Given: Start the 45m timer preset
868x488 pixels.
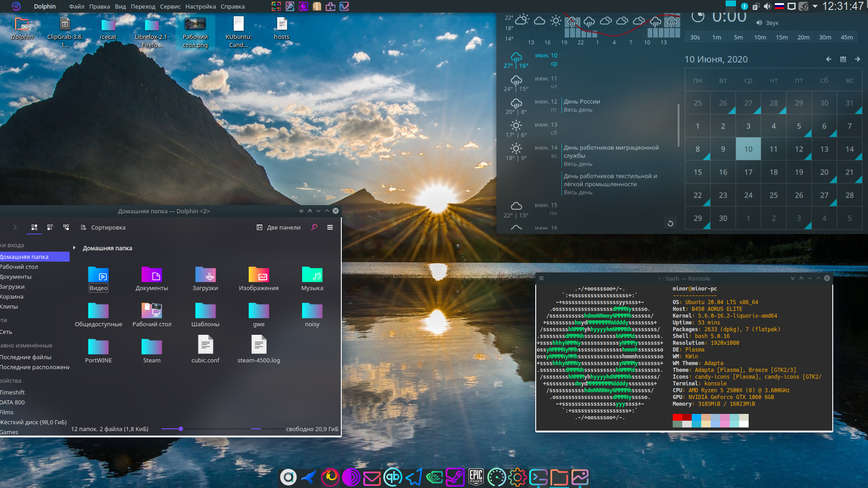Looking at the screenshot, I should pos(847,37).
